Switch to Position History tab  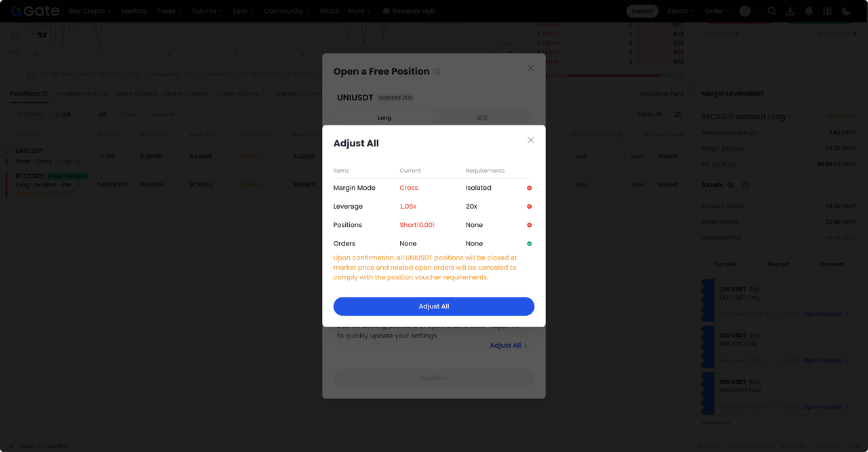coord(81,94)
